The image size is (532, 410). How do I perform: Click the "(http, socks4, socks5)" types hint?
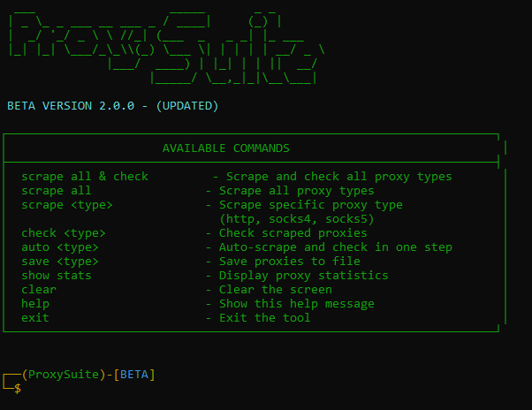pos(297,219)
